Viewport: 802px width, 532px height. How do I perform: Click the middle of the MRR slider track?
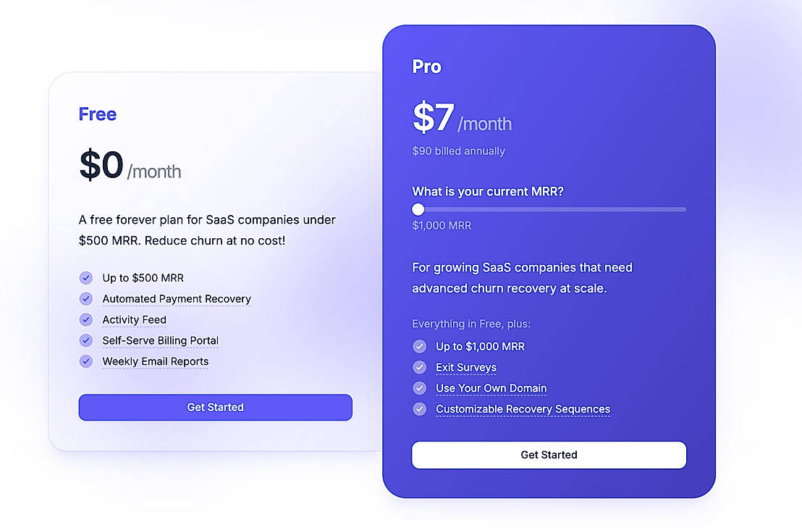[549, 209]
